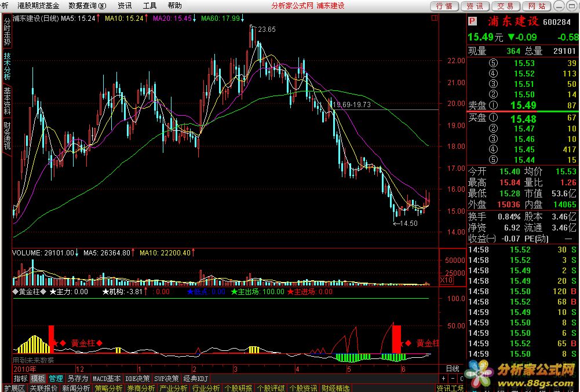
Task: Choose the 经典KDJ template
Action: [196, 379]
